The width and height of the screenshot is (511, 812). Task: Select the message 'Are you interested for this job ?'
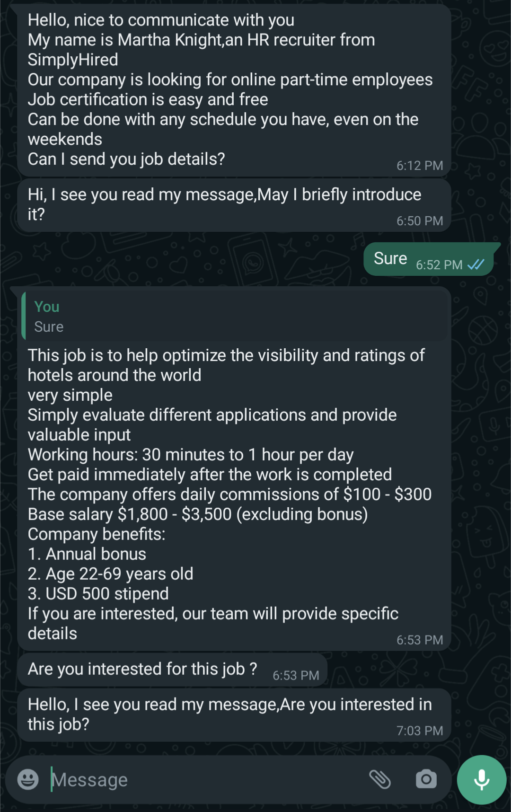click(142, 669)
